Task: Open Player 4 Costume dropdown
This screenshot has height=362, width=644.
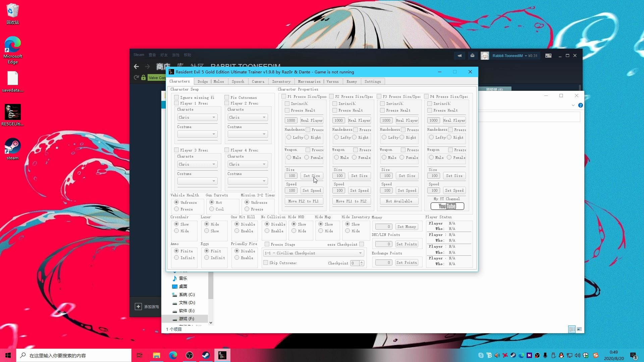Action: pos(248,181)
